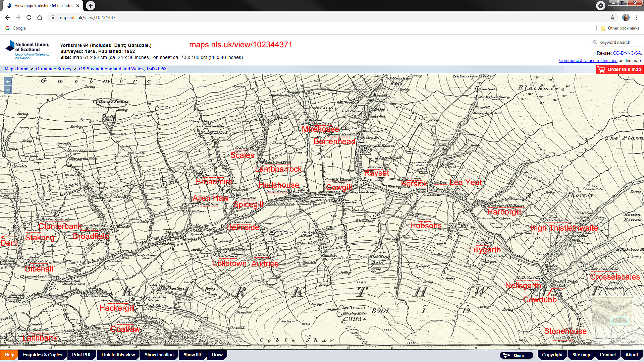Open the tab search dropdown arrow

(600, 5)
